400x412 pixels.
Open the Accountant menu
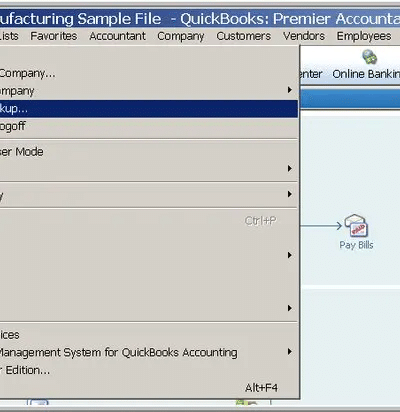[117, 36]
